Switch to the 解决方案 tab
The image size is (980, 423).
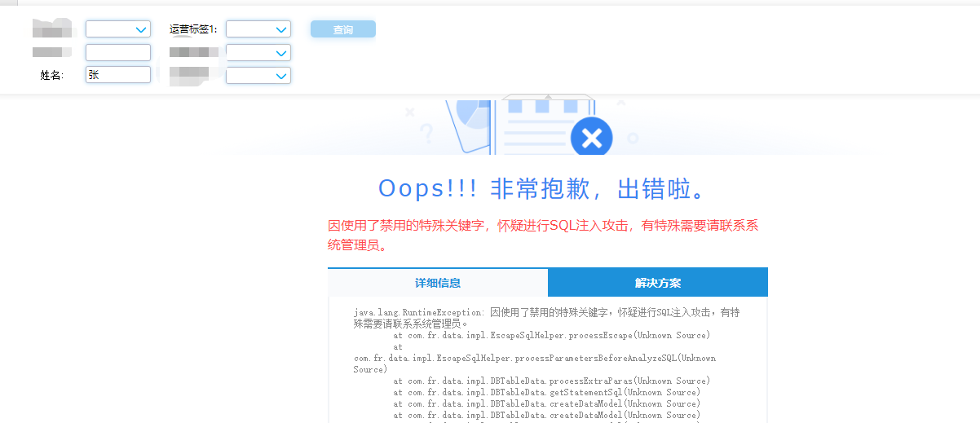(658, 283)
